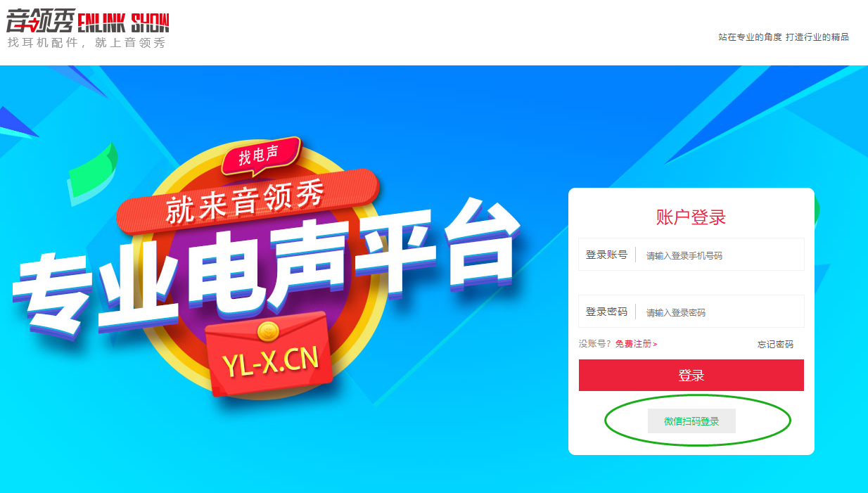Click the 账户登录 heading
The height and width of the screenshot is (493, 868).
[x=691, y=217]
